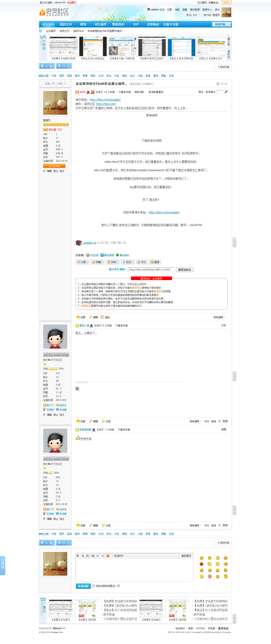Screen dimensions: 271x644
Task: Click the print icon beside the thread title
Action: [x=218, y=84]
